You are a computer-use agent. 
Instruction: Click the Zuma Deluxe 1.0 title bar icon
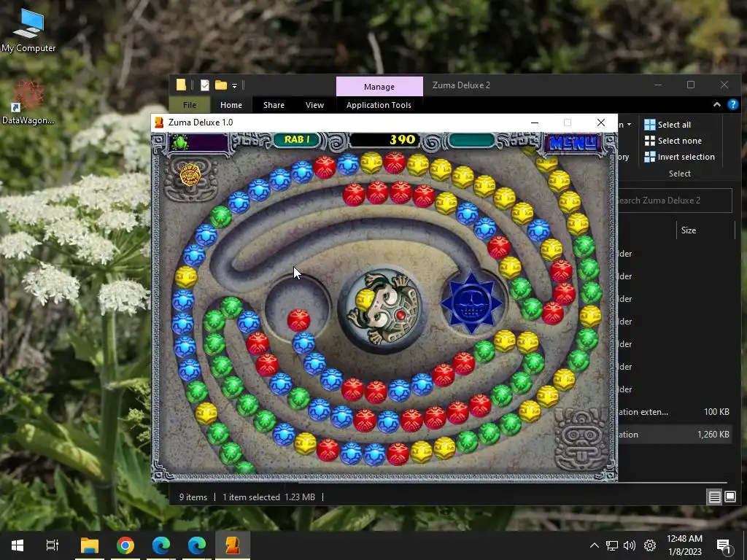[x=159, y=122]
